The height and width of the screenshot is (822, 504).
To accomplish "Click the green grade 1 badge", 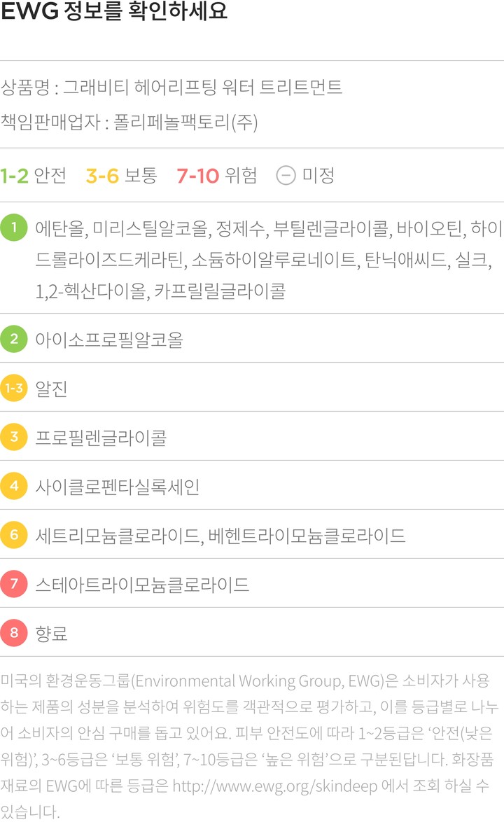I will pyautogui.click(x=14, y=228).
